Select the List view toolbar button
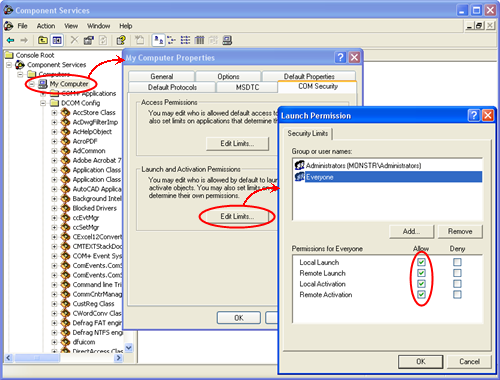 point(185,40)
